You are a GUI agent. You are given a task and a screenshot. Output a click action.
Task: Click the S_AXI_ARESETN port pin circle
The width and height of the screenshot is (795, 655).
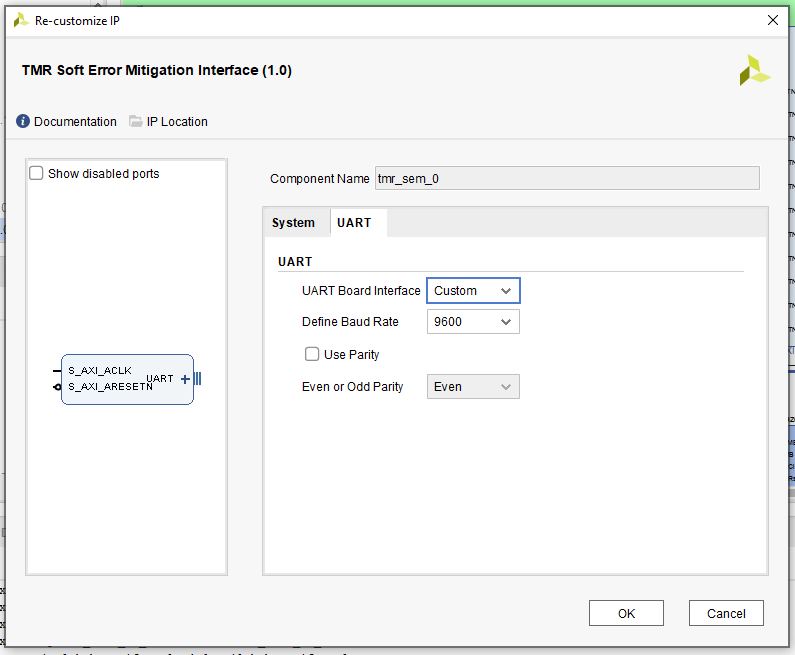click(57, 387)
